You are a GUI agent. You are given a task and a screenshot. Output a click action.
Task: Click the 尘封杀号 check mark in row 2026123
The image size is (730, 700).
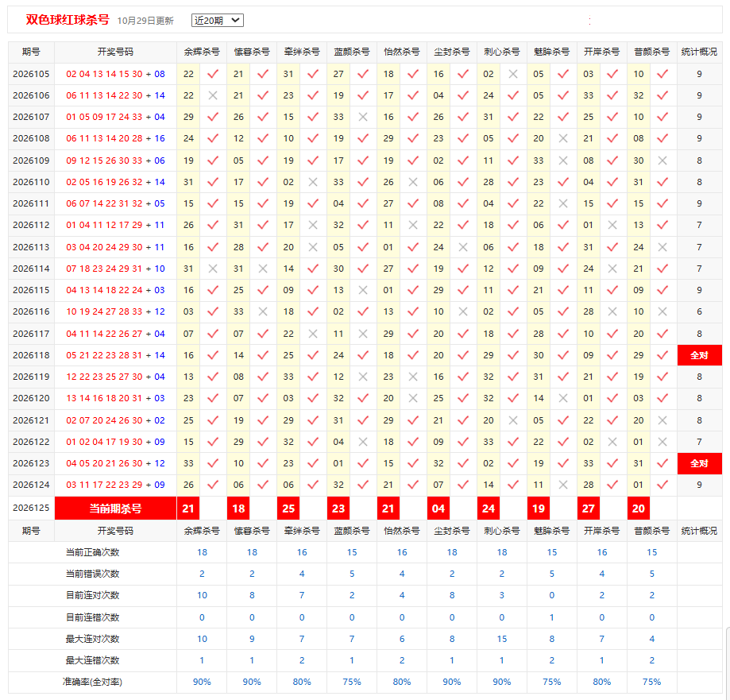[463, 463]
